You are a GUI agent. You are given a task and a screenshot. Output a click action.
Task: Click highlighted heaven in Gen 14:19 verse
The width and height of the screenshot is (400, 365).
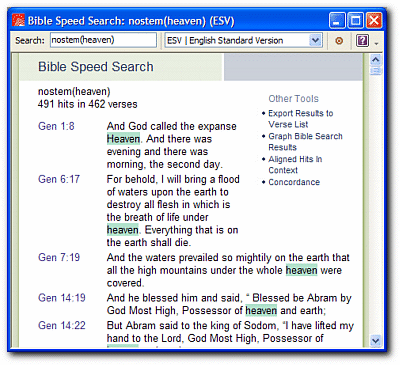coord(261,310)
